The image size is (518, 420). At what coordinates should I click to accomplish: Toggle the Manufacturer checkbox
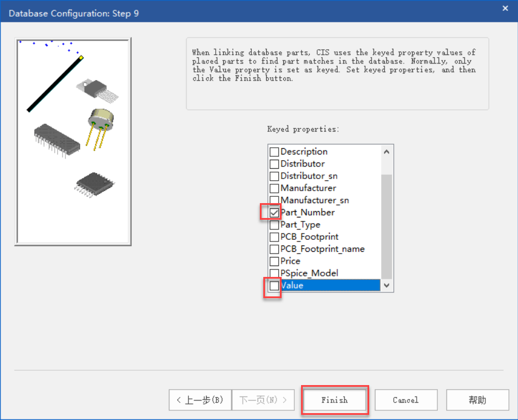pyautogui.click(x=274, y=188)
